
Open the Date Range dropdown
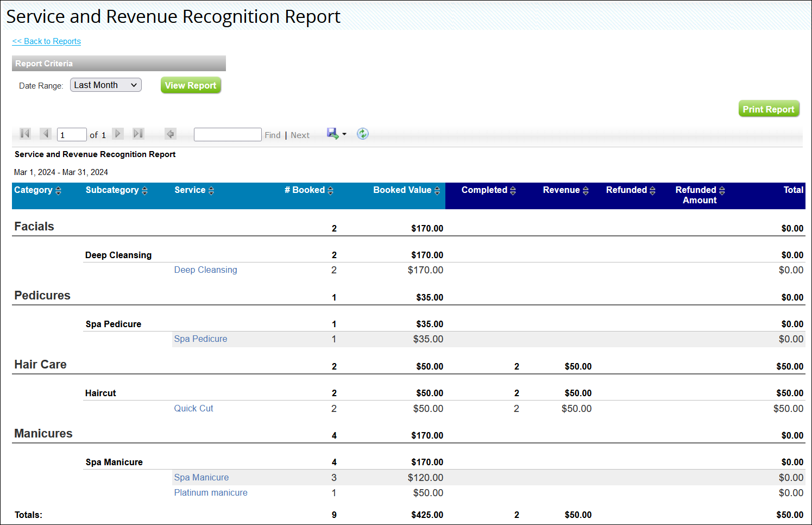(x=106, y=85)
